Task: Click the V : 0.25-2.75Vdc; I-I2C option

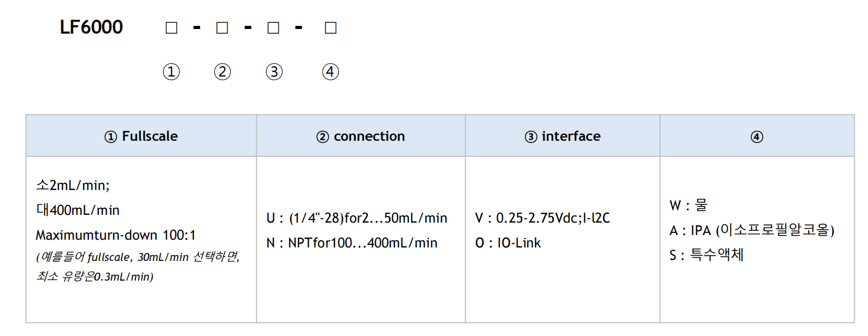Action: [542, 218]
